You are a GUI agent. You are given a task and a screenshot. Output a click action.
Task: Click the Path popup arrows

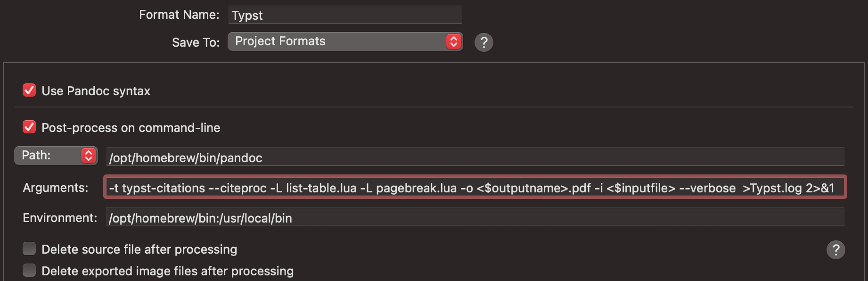click(x=88, y=156)
